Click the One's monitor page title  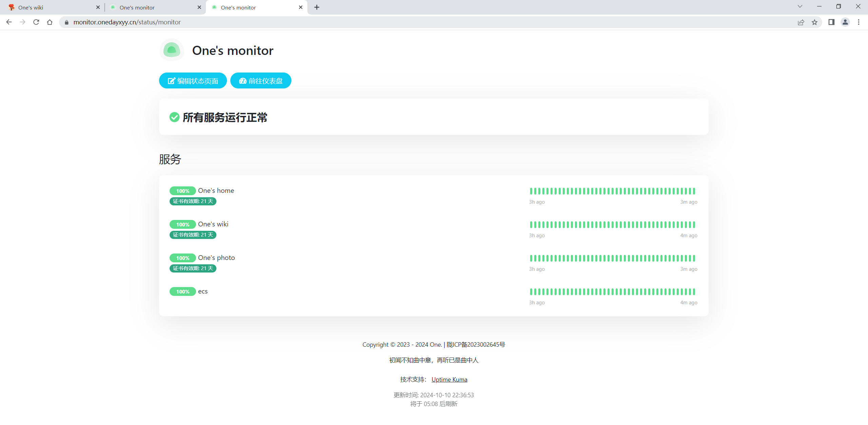(x=233, y=50)
